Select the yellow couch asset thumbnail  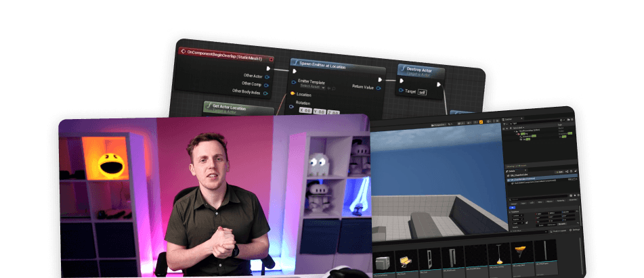[406, 260]
